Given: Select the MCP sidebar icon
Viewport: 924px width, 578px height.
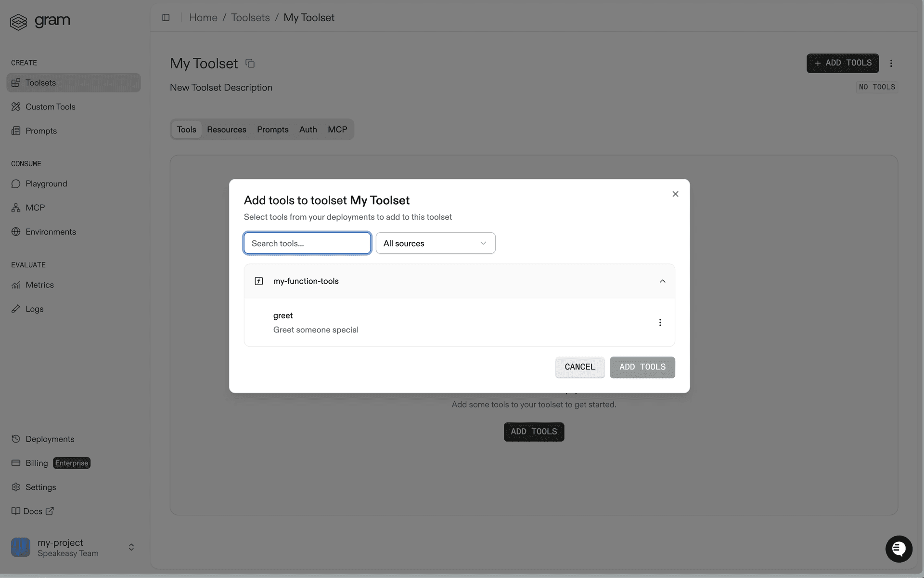Looking at the screenshot, I should [16, 208].
